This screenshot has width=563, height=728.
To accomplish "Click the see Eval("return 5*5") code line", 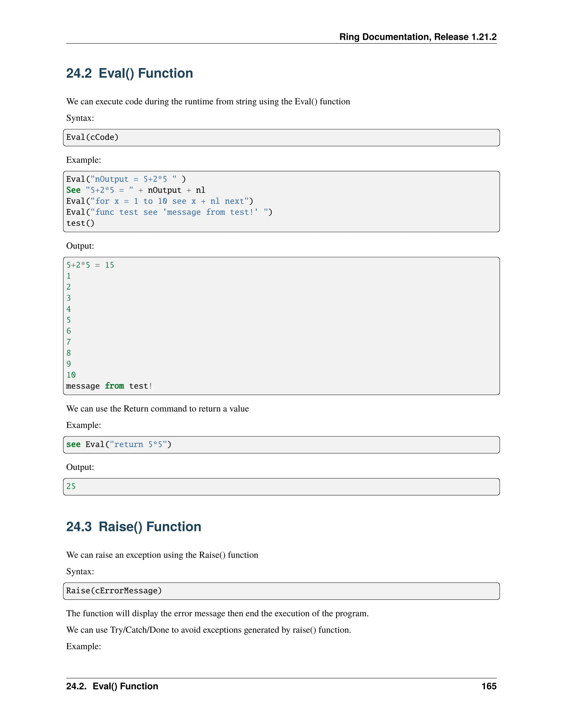I will click(x=119, y=444).
